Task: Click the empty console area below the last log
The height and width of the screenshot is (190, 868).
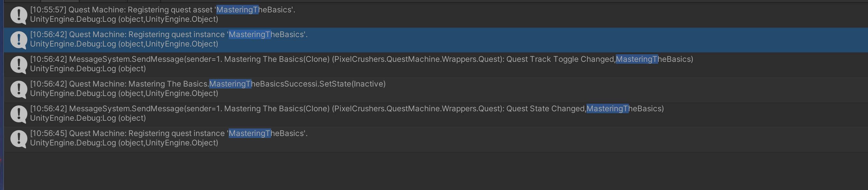Action: pos(436,170)
